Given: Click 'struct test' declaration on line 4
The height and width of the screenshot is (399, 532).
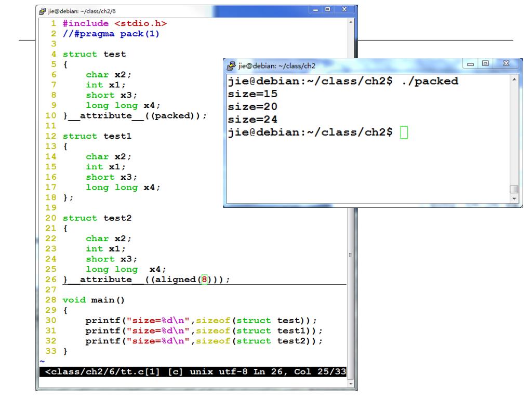Looking at the screenshot, I should point(95,54).
